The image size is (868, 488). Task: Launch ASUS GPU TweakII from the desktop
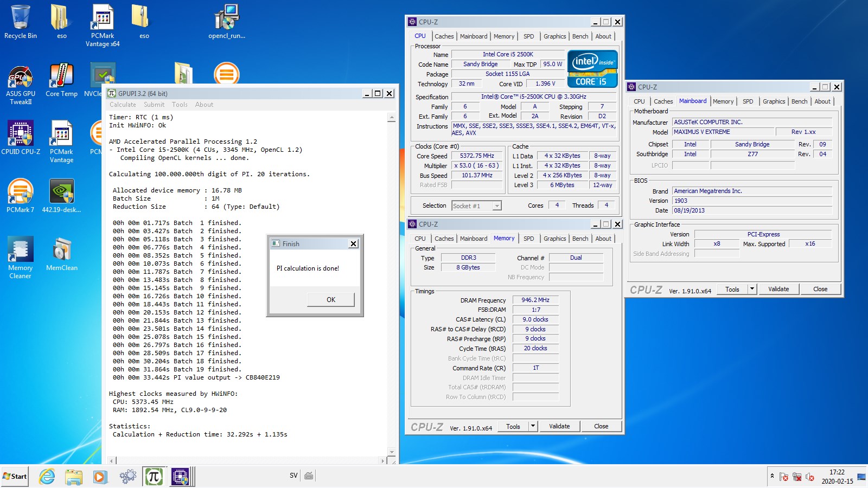coord(21,85)
